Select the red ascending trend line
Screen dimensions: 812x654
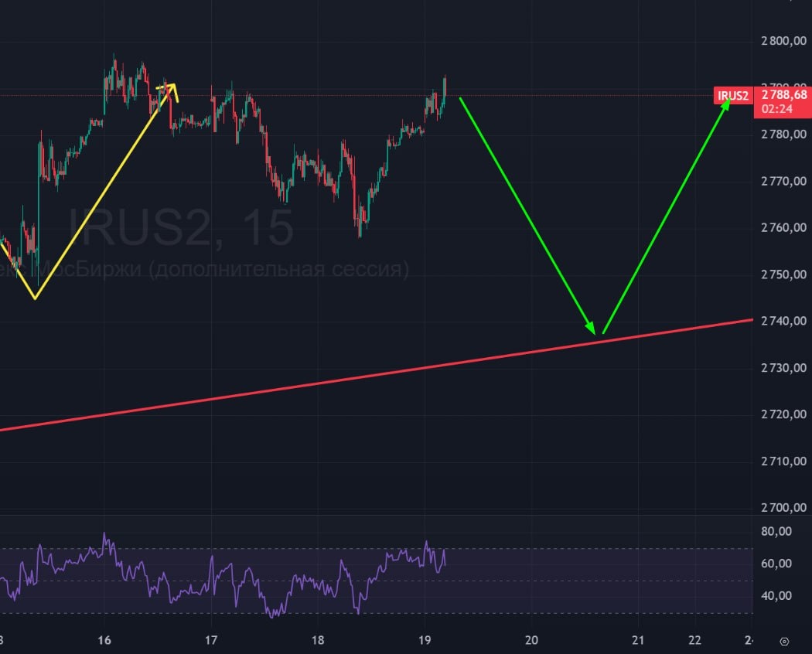[377, 375]
